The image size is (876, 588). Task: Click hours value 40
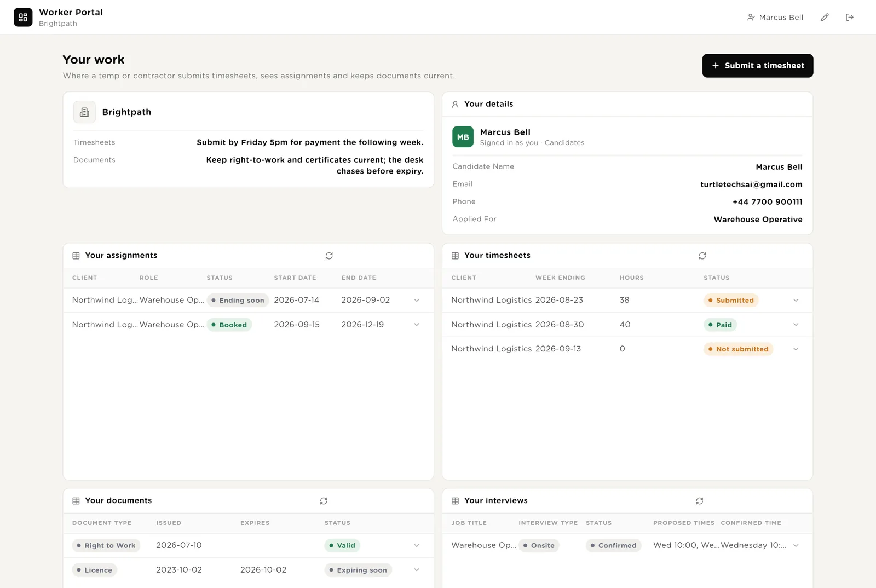tap(625, 325)
